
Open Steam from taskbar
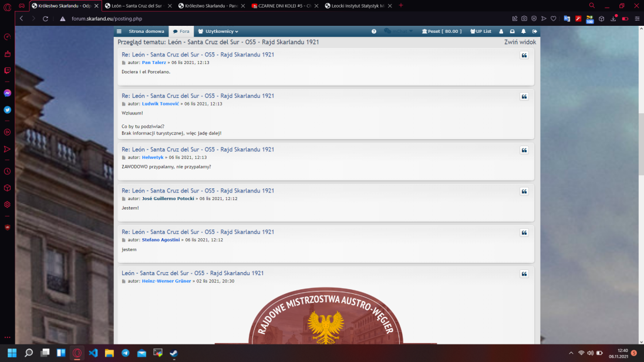click(174, 353)
